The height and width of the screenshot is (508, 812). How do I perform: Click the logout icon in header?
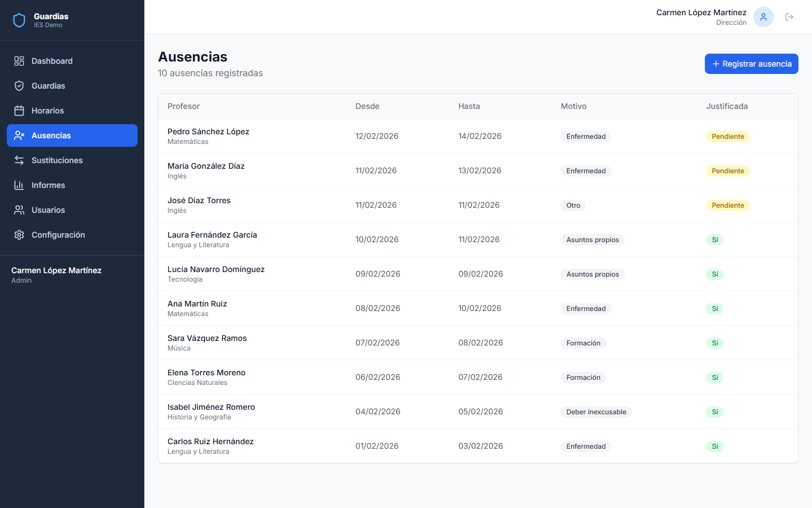click(x=789, y=17)
